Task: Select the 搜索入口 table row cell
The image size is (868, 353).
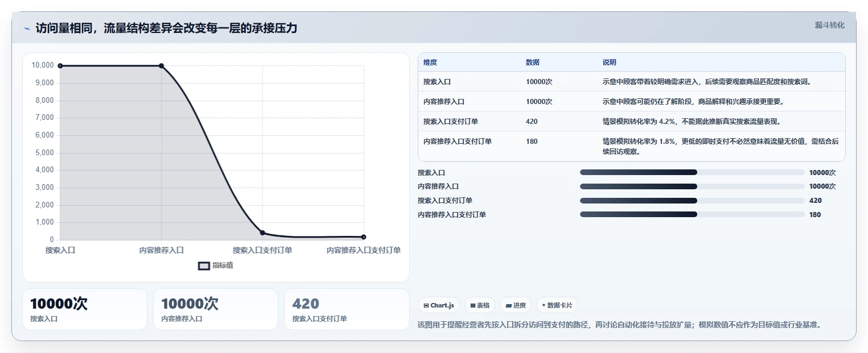Action: (x=437, y=82)
